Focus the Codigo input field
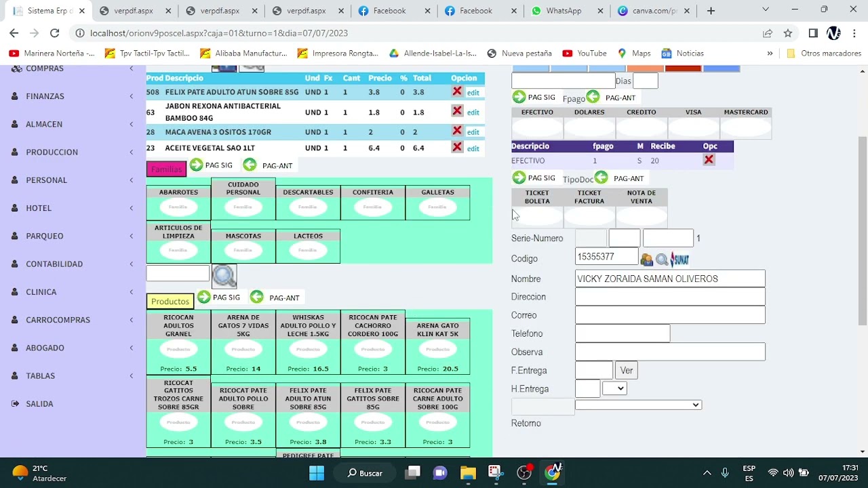 606,257
